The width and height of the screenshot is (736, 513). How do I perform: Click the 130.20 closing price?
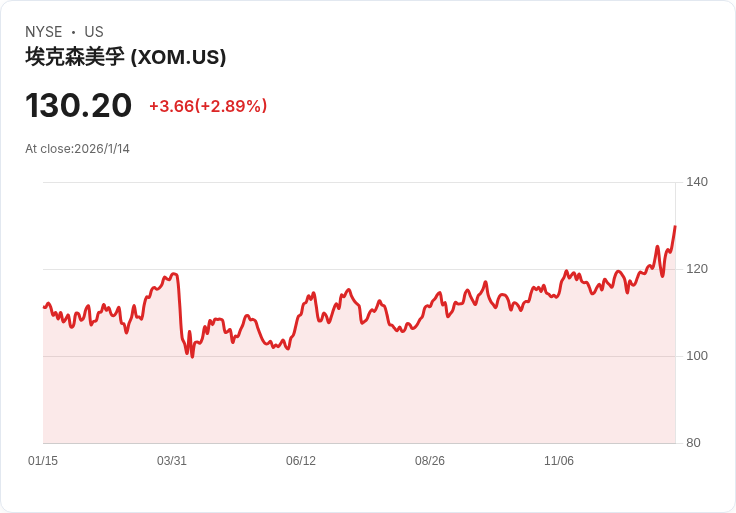pos(79,105)
